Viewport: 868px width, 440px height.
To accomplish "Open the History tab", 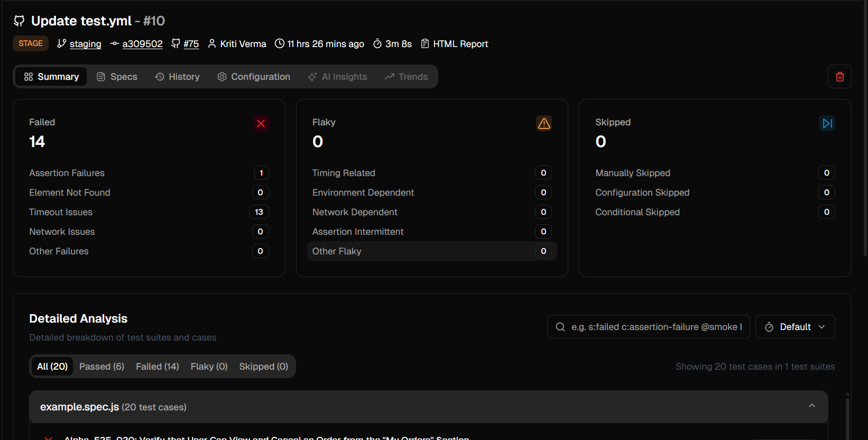I will pyautogui.click(x=177, y=77).
